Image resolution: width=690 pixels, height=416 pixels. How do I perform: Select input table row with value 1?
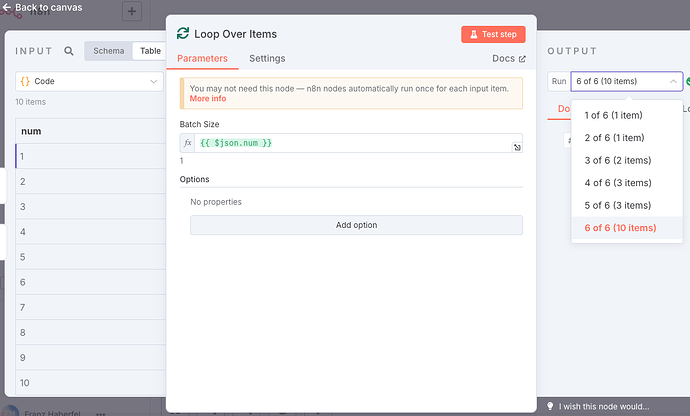pyautogui.click(x=90, y=156)
